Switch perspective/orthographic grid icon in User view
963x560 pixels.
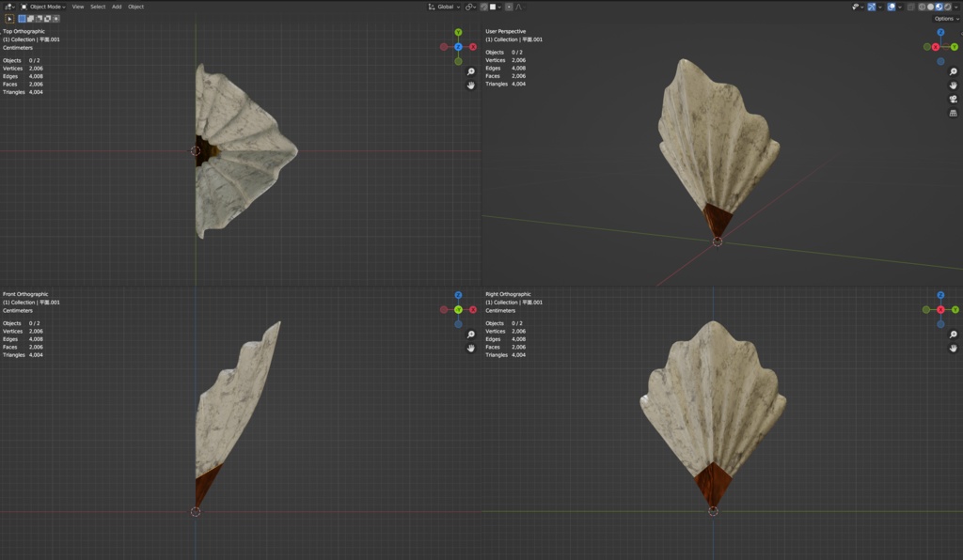coord(954,114)
